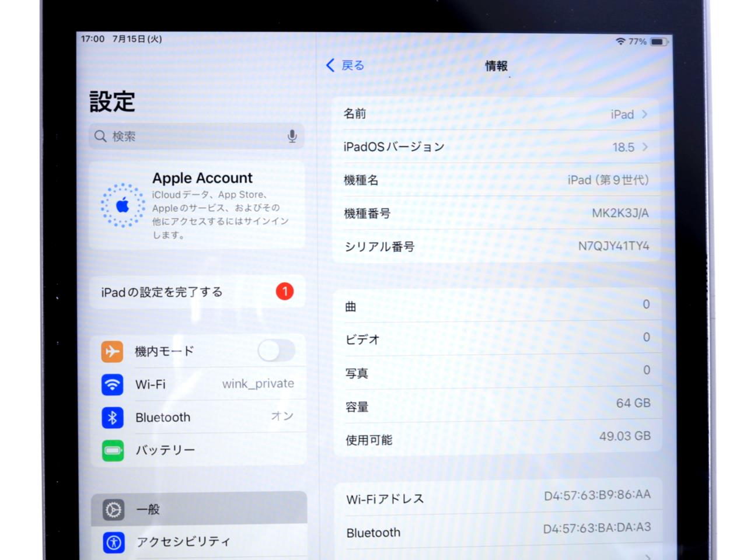This screenshot has height=560, width=747.
Task: Tap the シリアル番号 value N7QJY41TY4
Action: click(614, 246)
